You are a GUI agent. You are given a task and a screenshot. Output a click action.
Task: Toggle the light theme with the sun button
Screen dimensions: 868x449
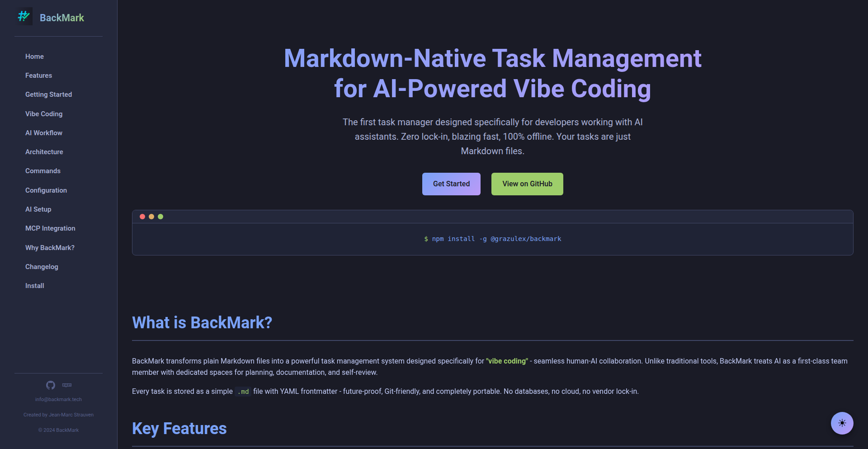pos(842,423)
